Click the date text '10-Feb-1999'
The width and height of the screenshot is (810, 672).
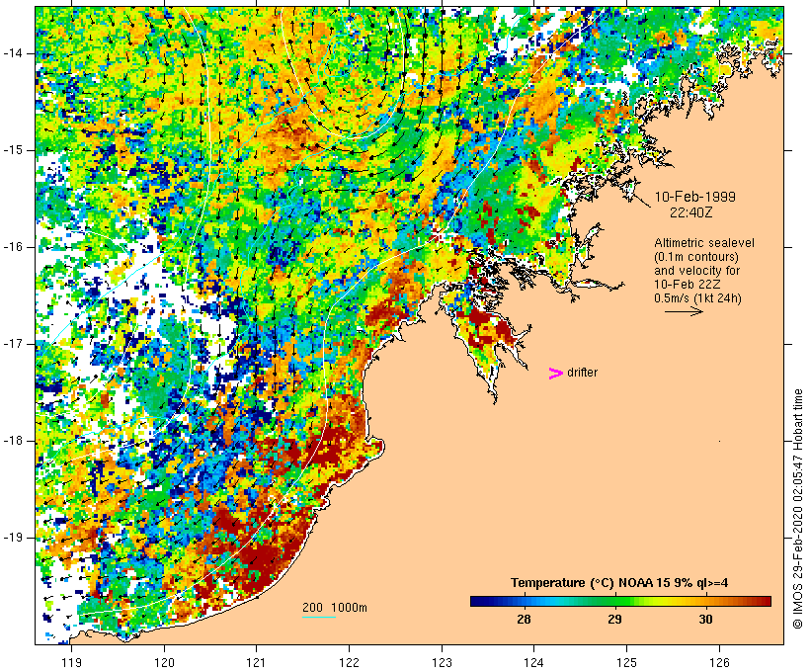click(x=695, y=197)
